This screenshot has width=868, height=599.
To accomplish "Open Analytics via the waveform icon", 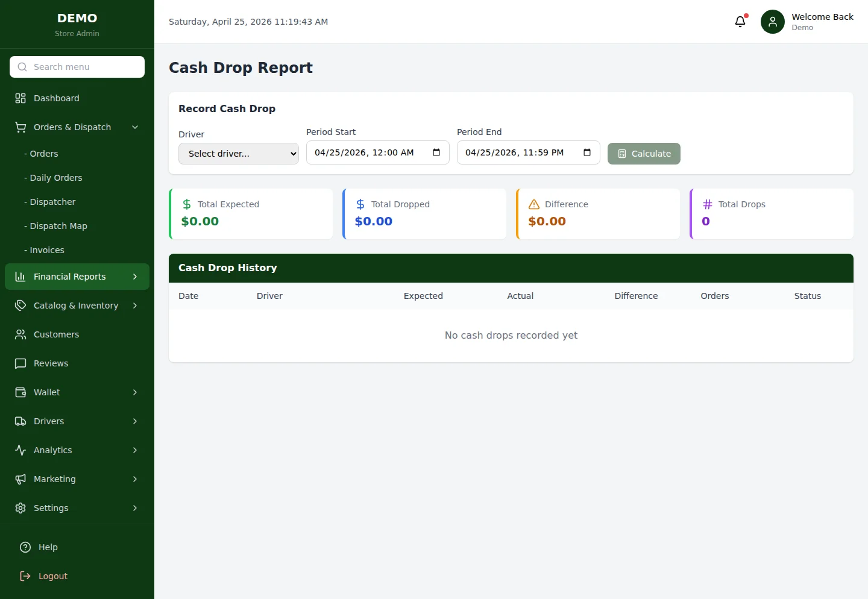I will pyautogui.click(x=20, y=450).
